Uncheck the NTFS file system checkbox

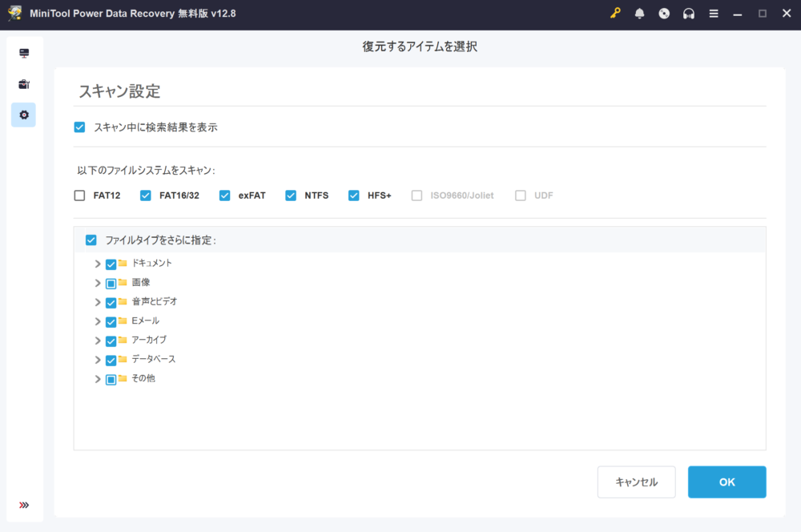[x=291, y=195]
